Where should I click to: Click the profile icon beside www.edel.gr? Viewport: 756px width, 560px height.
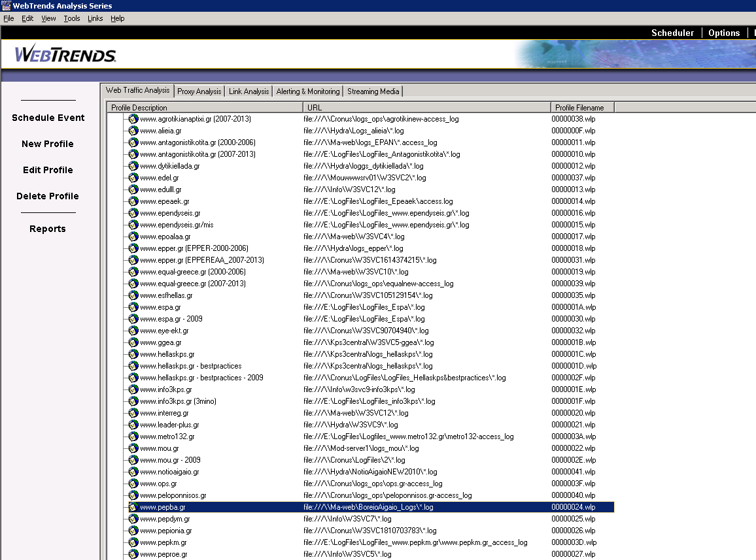(133, 177)
